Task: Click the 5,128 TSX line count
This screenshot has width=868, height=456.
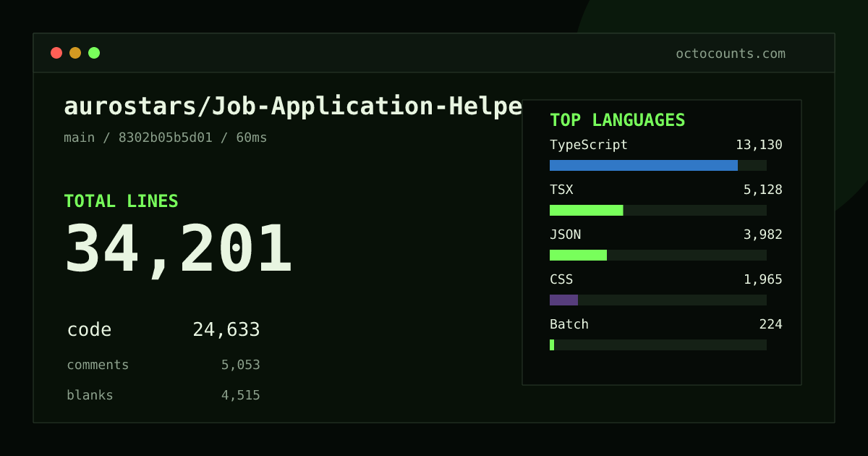Action: coord(763,190)
